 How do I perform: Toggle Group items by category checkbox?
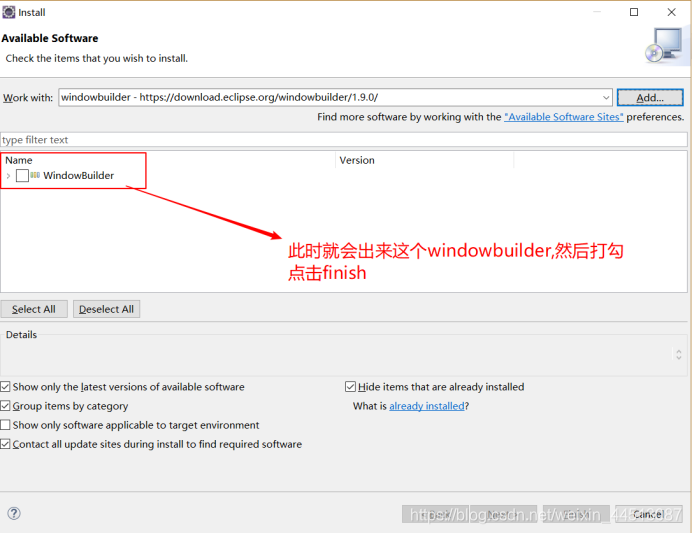click(x=5, y=406)
